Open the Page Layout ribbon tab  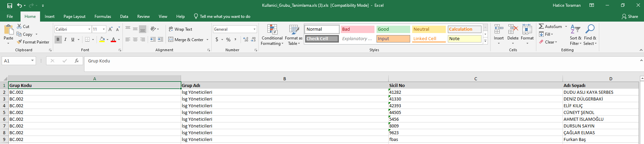click(74, 17)
